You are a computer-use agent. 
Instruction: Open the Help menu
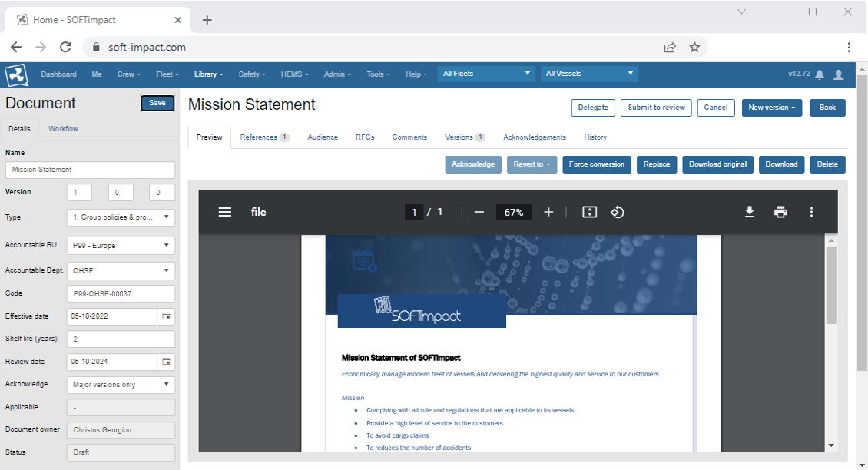tap(416, 74)
